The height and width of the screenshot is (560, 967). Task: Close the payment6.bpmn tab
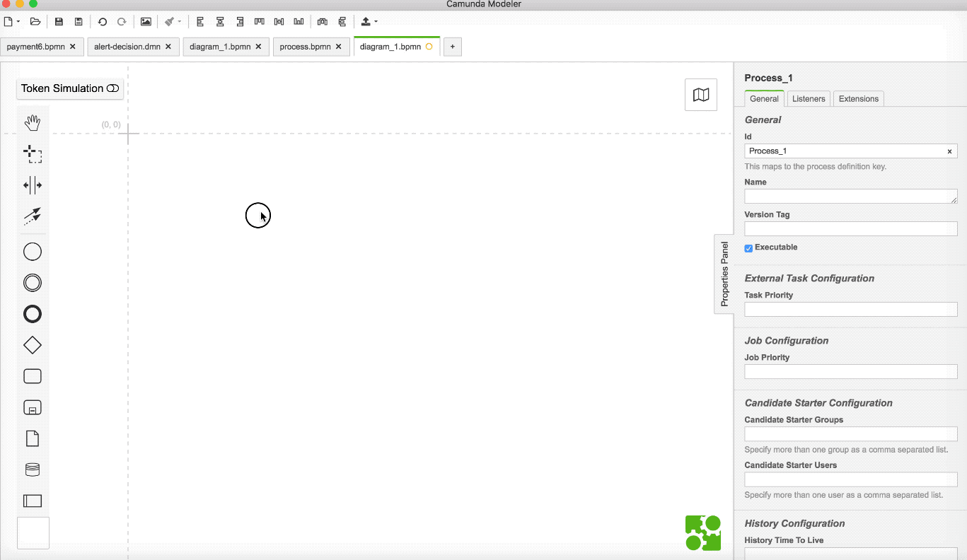[73, 47]
